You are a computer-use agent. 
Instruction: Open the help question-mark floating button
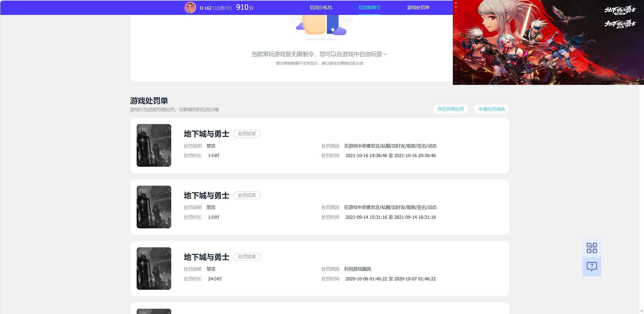[x=592, y=267]
